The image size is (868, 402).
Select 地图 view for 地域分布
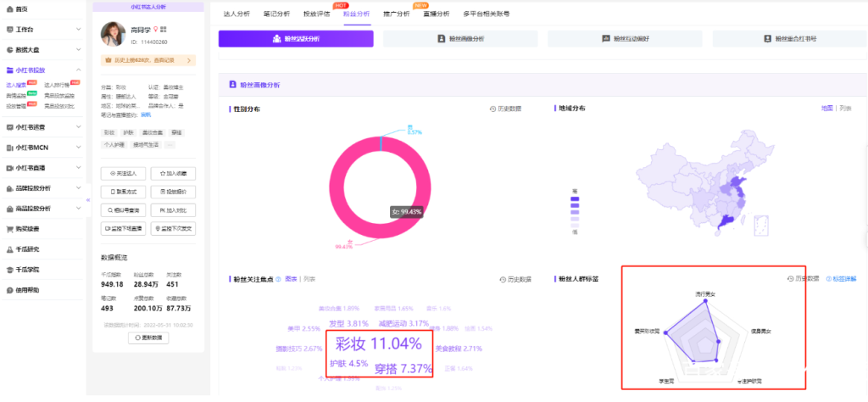[826, 109]
